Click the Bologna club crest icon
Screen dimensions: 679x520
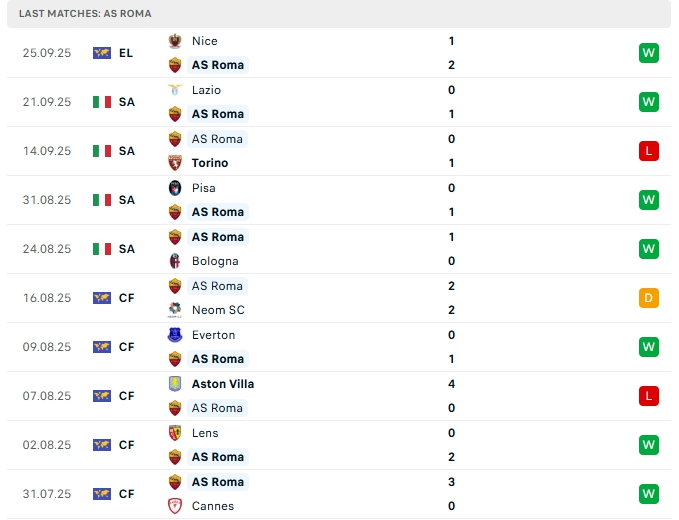point(175,261)
